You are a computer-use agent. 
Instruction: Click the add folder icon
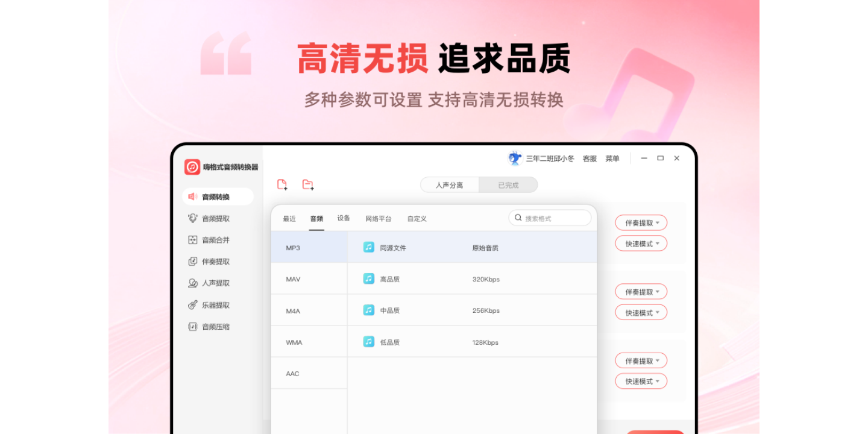(308, 185)
